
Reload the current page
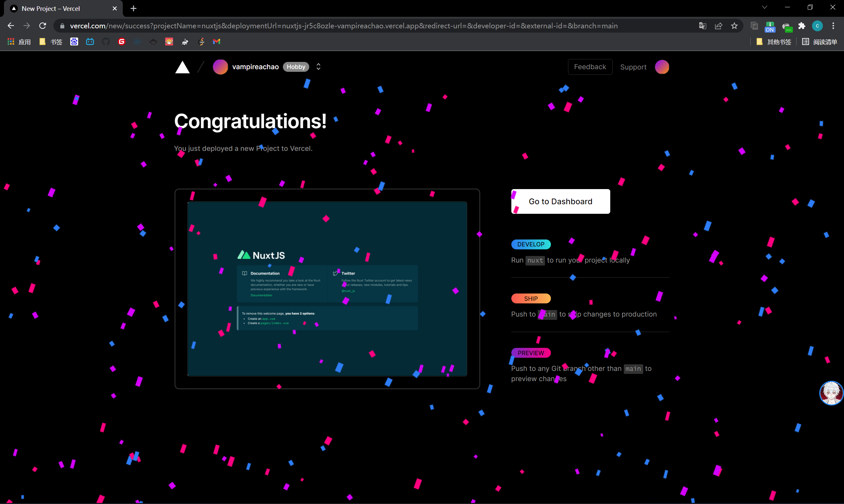pos(43,26)
